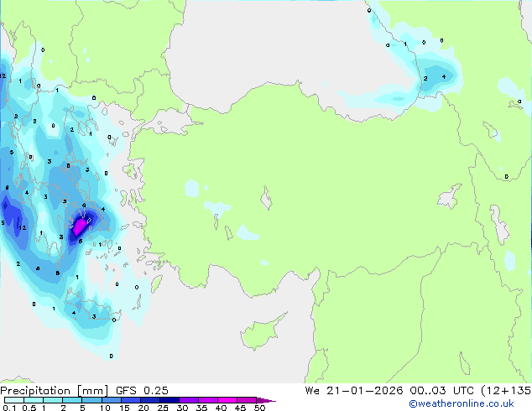Click the legend value label "10"
Viewport: 532px width, 411px height.
coord(105,408)
